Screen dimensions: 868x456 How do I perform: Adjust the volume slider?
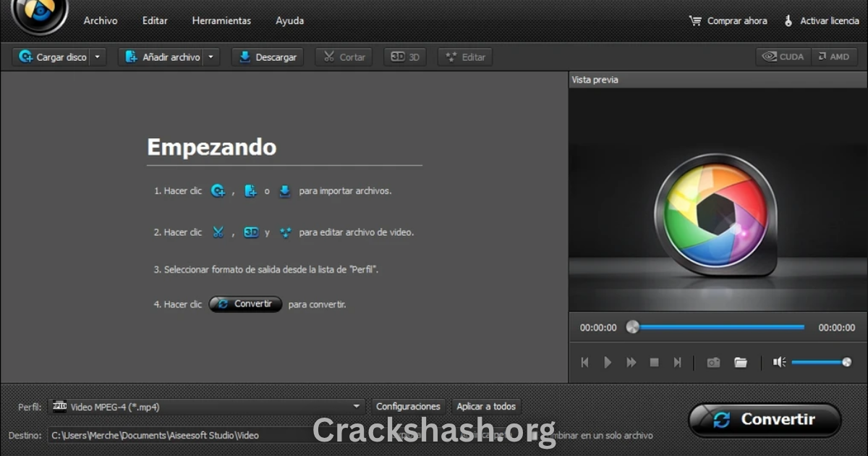822,362
